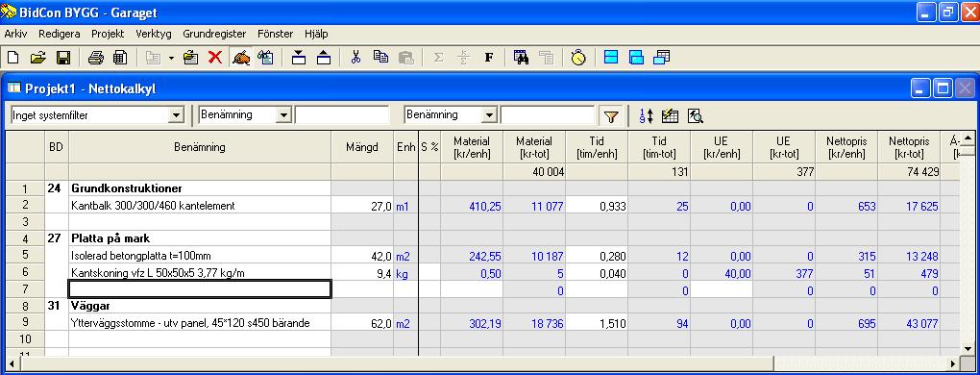Click the bold F toolbar icon

[x=489, y=58]
